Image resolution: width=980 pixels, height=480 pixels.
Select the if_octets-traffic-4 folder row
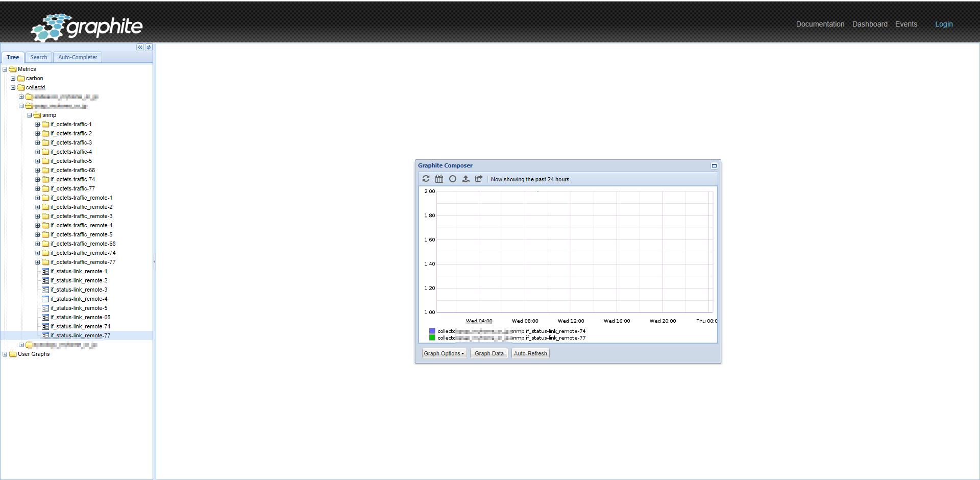click(77, 152)
